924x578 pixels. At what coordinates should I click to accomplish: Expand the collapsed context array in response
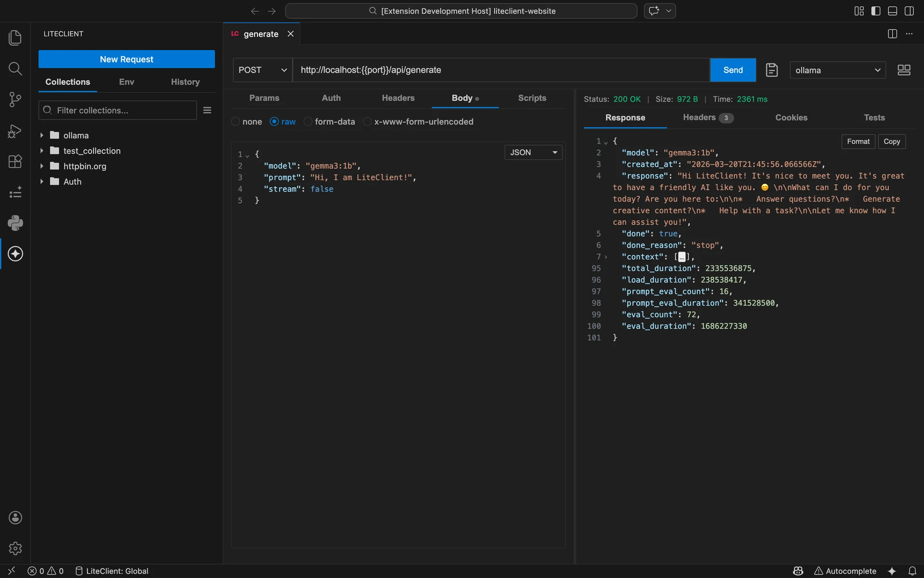(606, 257)
